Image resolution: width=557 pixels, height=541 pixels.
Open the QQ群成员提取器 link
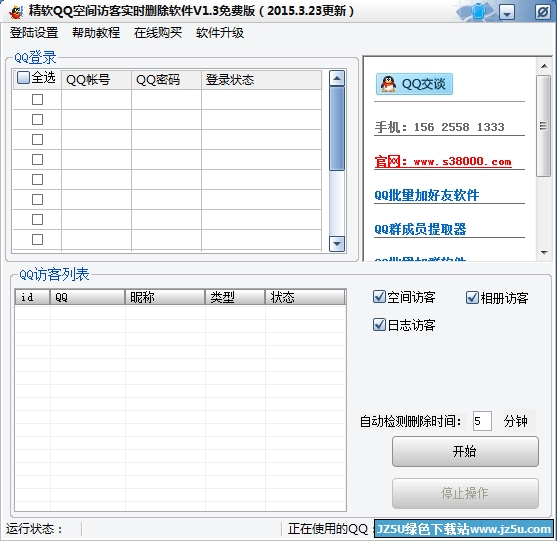click(x=420, y=229)
